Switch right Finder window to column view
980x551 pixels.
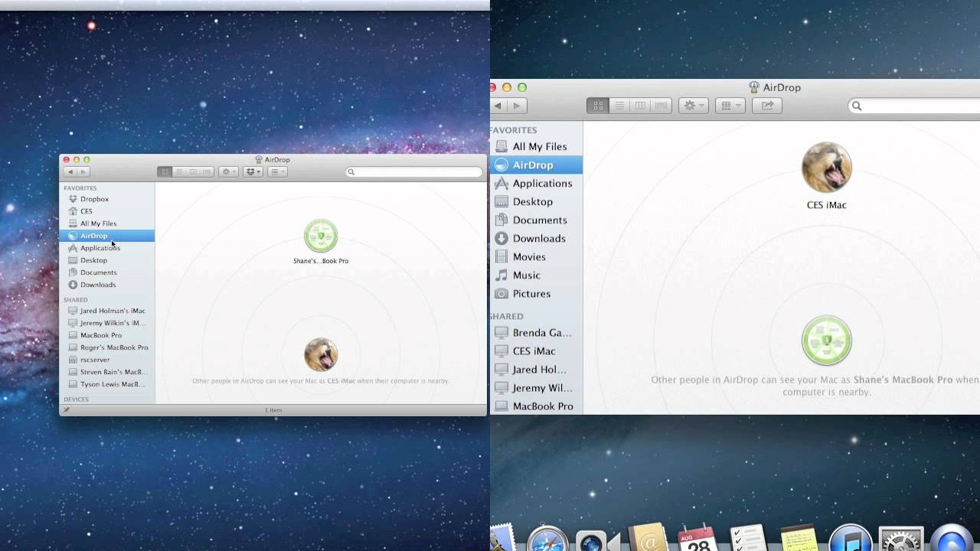click(x=641, y=106)
